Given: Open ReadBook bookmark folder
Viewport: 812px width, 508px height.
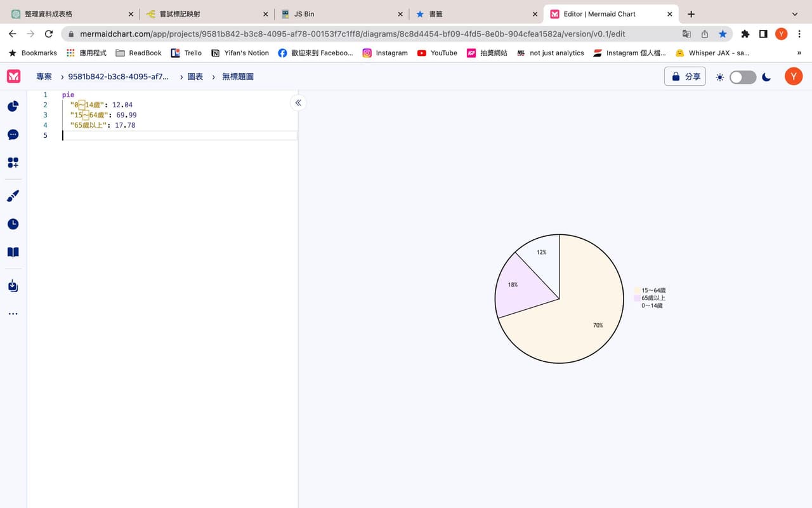Looking at the screenshot, I should [x=138, y=53].
